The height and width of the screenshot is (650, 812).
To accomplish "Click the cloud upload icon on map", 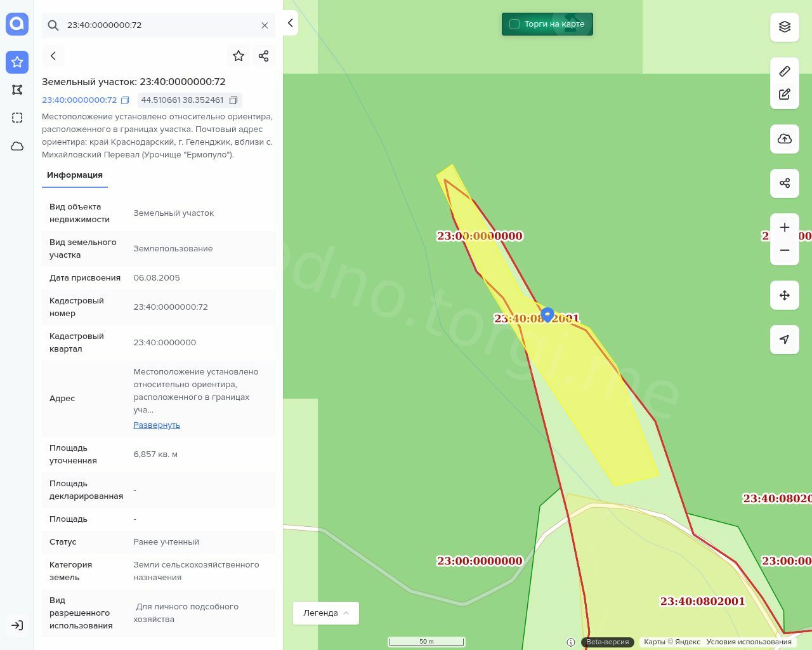I will (784, 139).
